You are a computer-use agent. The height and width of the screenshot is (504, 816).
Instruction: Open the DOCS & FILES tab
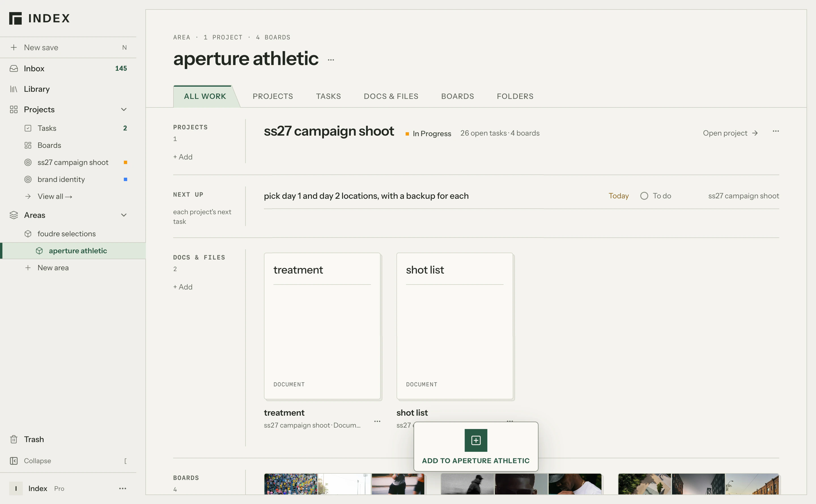click(391, 96)
